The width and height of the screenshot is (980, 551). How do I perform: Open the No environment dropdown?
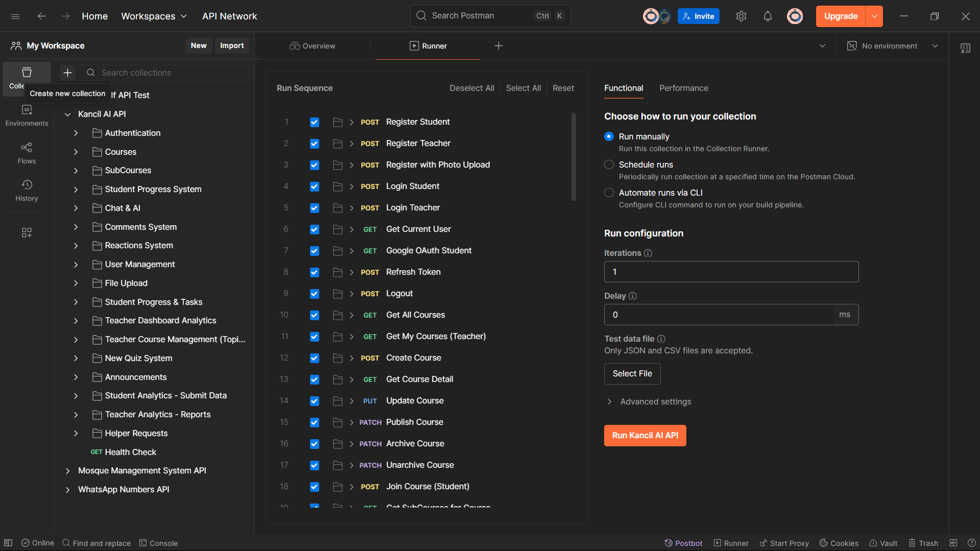[892, 46]
